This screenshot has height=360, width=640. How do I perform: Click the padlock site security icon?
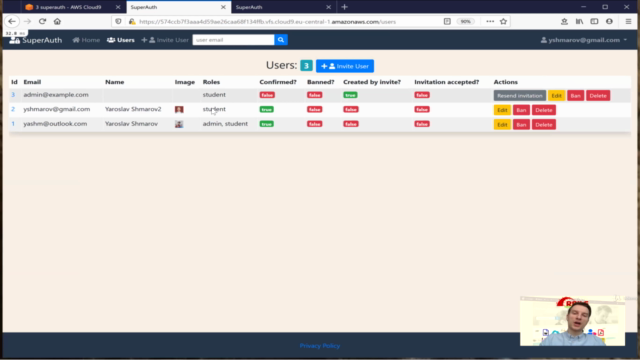(x=132, y=21)
